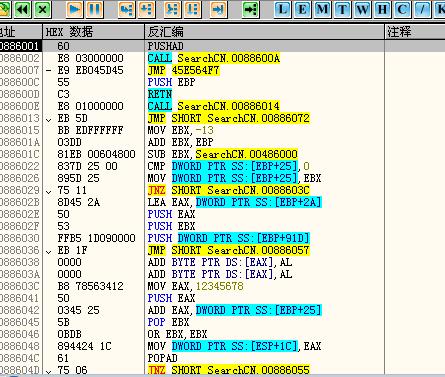
Task: Click the 反汇编 column header
Action: tap(265, 32)
